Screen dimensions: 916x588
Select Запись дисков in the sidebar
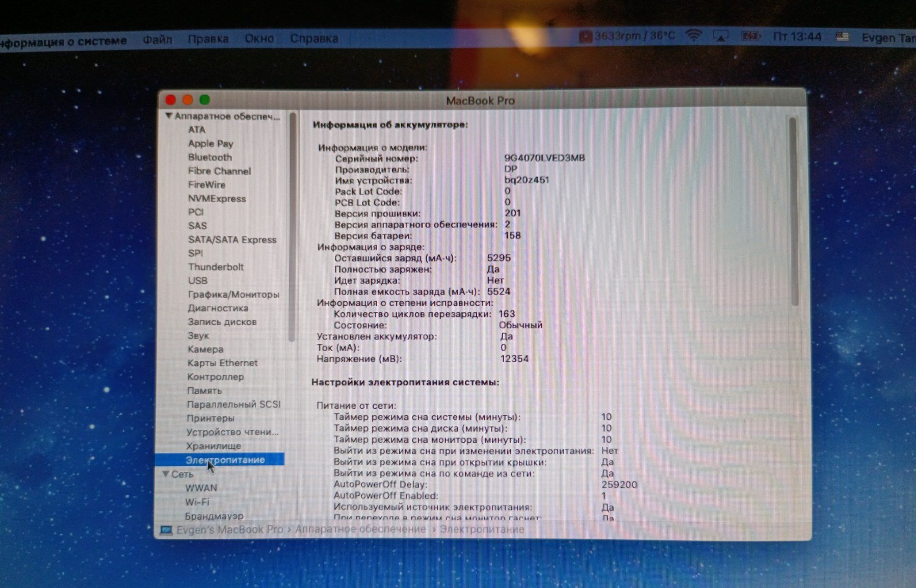click(222, 322)
